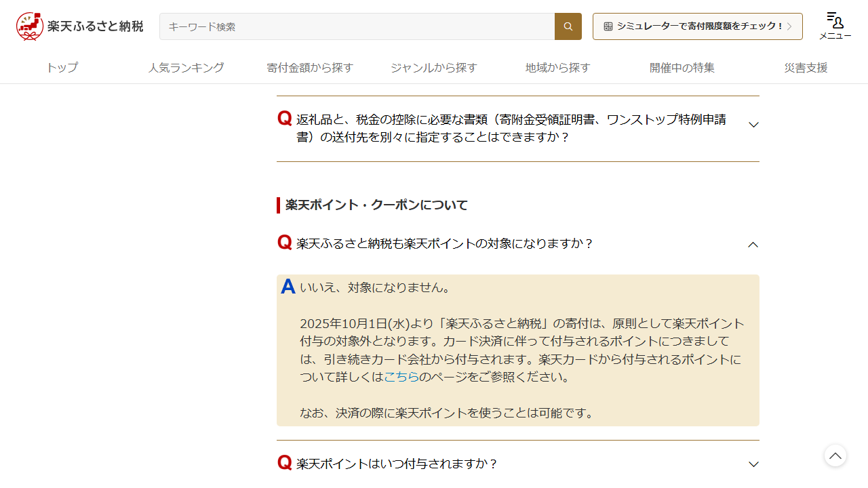
Task: Open ジャンルから探す navigation item
Action: click(434, 68)
